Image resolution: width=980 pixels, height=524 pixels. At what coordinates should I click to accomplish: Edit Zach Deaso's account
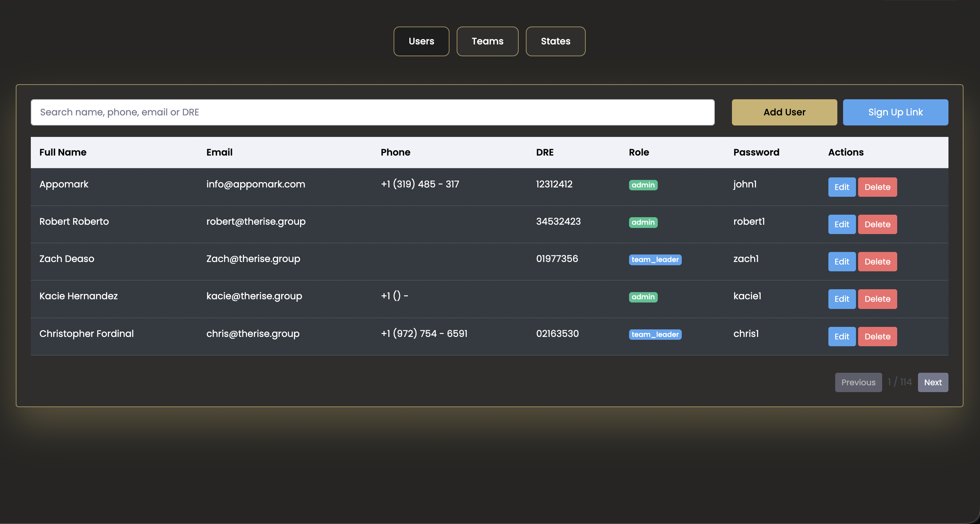pyautogui.click(x=842, y=261)
